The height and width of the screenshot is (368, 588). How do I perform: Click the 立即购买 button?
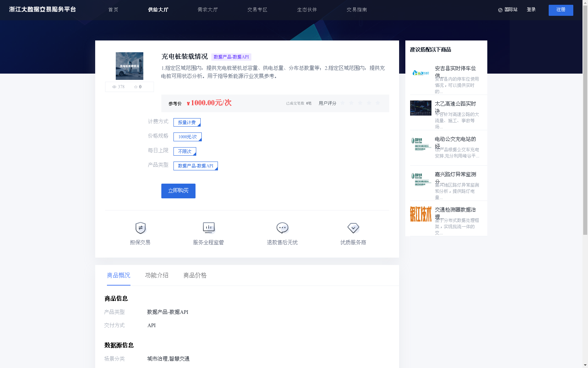[178, 191]
